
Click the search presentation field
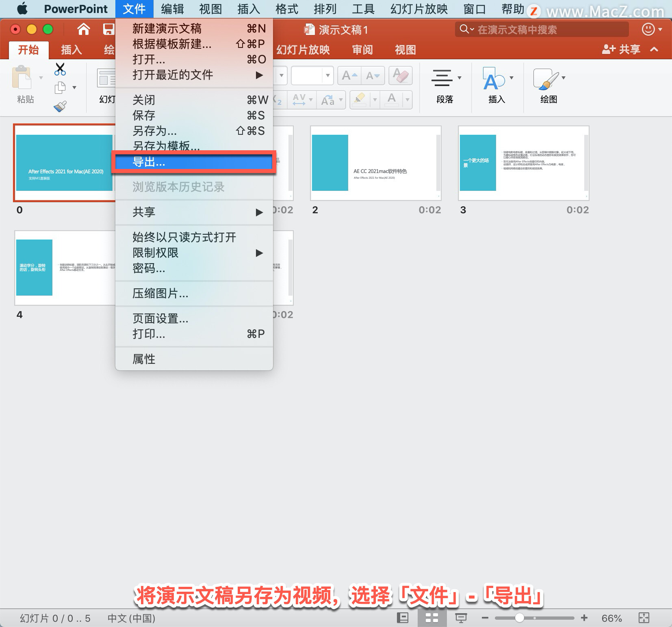pyautogui.click(x=542, y=29)
